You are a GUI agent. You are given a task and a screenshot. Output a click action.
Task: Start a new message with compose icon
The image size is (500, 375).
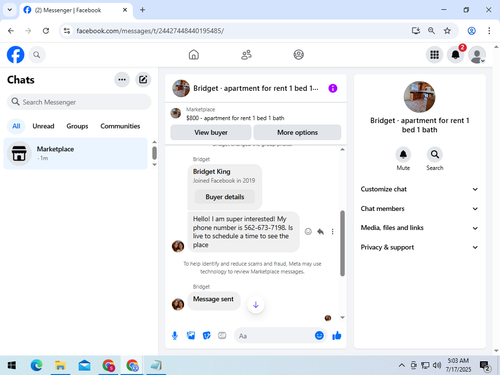[x=143, y=80]
